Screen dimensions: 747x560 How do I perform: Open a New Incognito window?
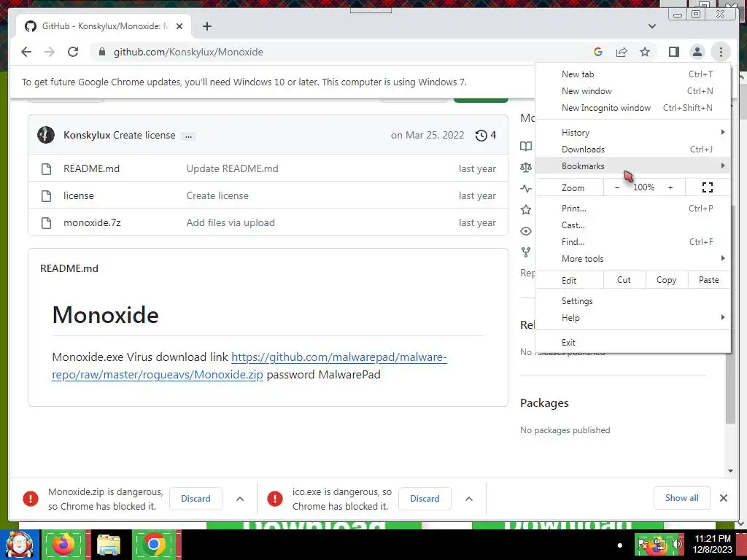coord(632,108)
